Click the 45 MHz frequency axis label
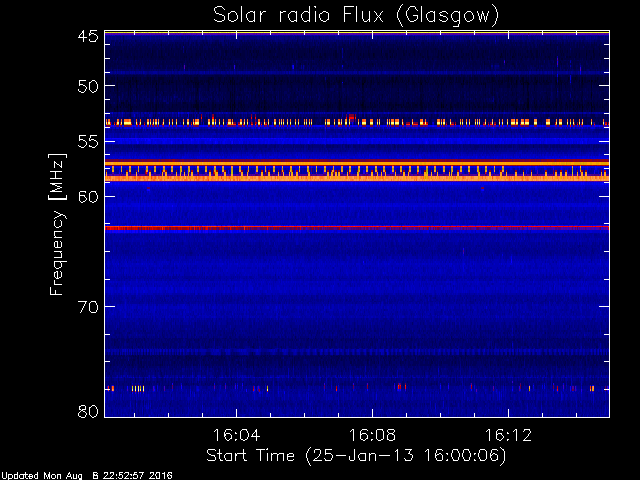Viewport: 640px width, 480px height. (x=88, y=36)
